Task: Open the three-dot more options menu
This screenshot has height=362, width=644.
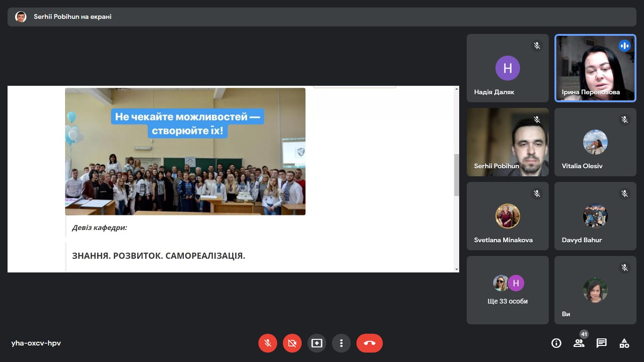Action: tap(341, 343)
